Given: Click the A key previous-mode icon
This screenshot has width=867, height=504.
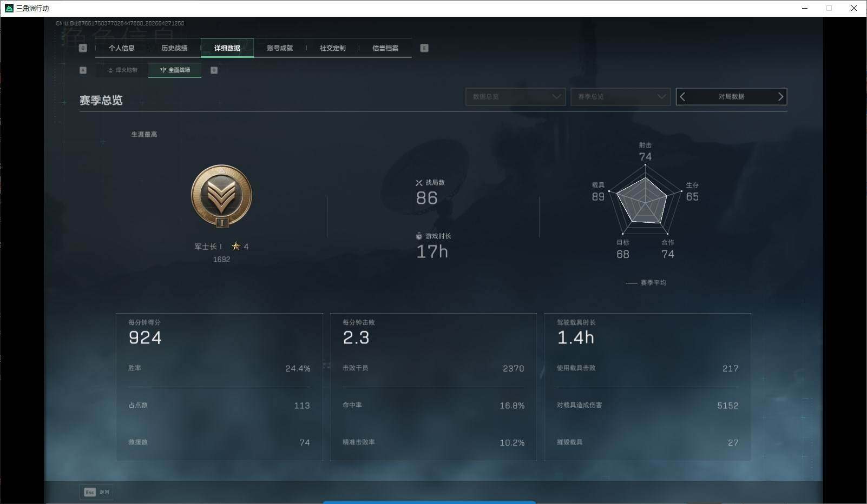Looking at the screenshot, I should coord(83,70).
